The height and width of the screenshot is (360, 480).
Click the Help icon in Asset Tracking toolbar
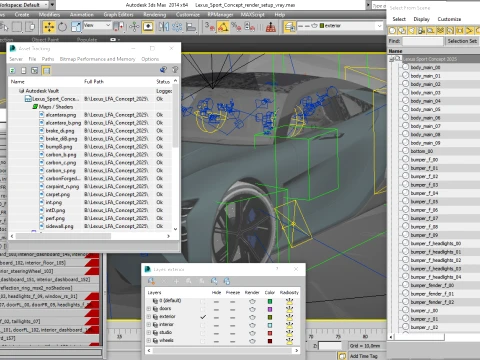(175, 70)
